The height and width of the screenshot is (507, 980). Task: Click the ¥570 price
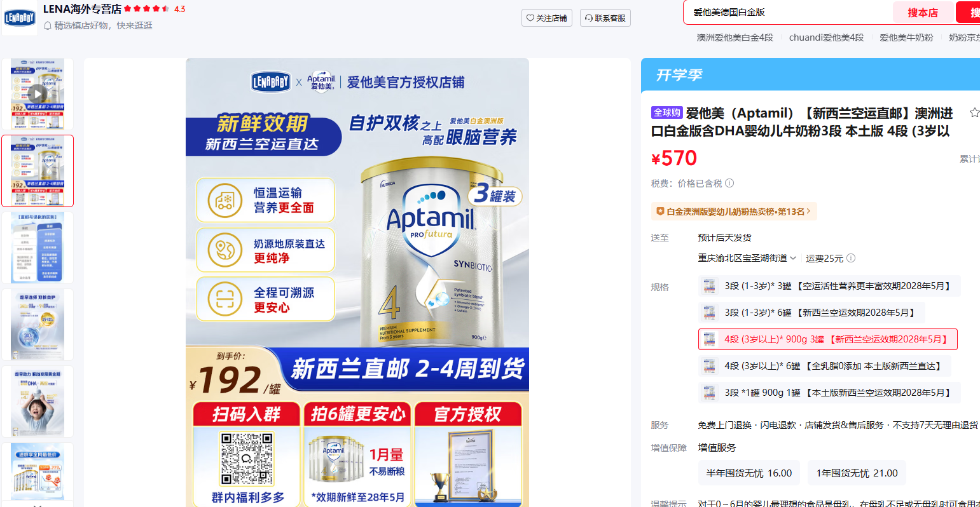tap(674, 158)
